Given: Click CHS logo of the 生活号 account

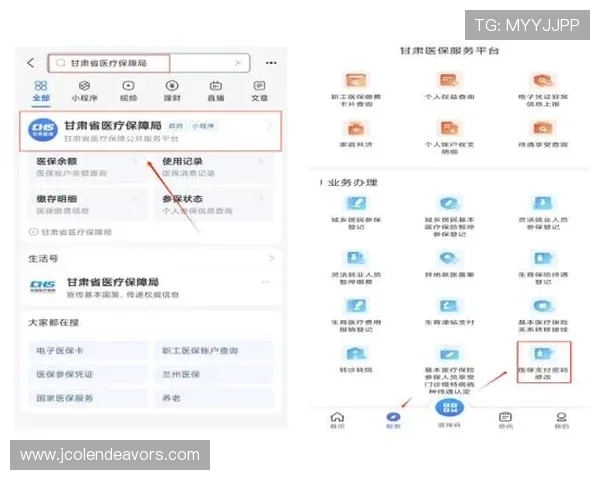Looking at the screenshot, I should 43,286.
